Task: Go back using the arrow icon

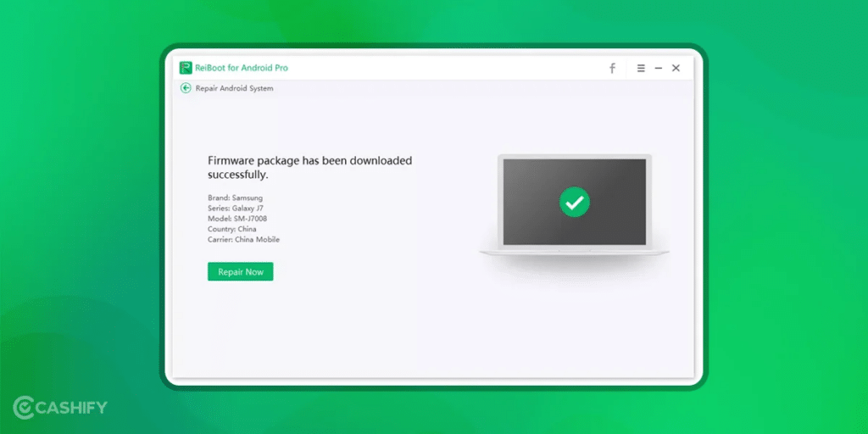Action: tap(186, 88)
